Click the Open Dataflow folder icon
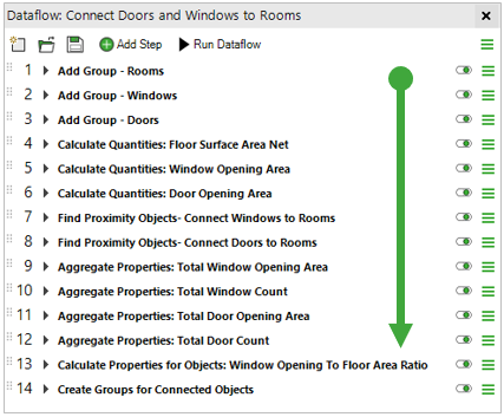Viewport: 504px width, 417px height. tap(46, 45)
